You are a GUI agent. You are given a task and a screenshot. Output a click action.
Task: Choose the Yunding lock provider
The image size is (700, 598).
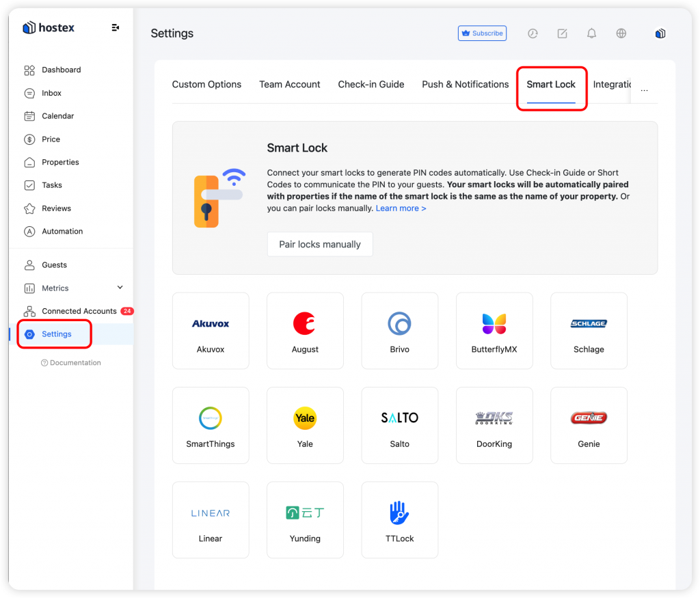coord(306,520)
